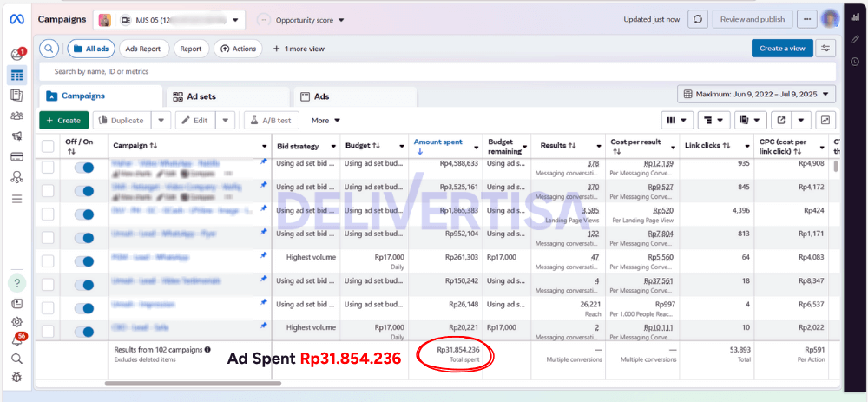Viewport: 868px width, 402px height.
Task: Open advertising settings megaphone icon
Action: [x=16, y=136]
